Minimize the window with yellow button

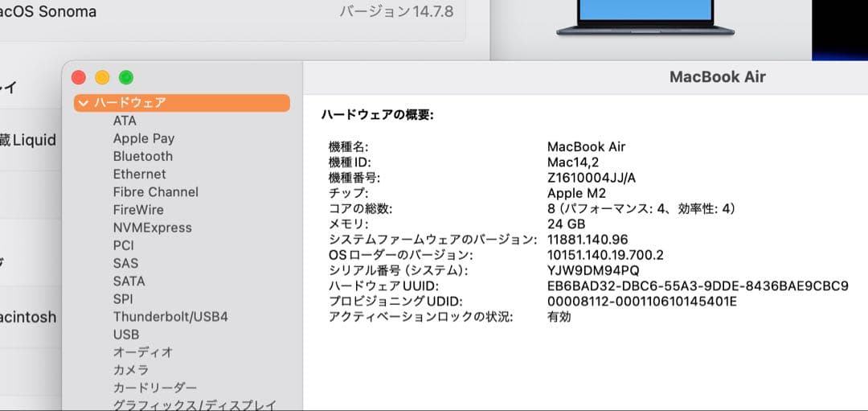click(x=102, y=77)
